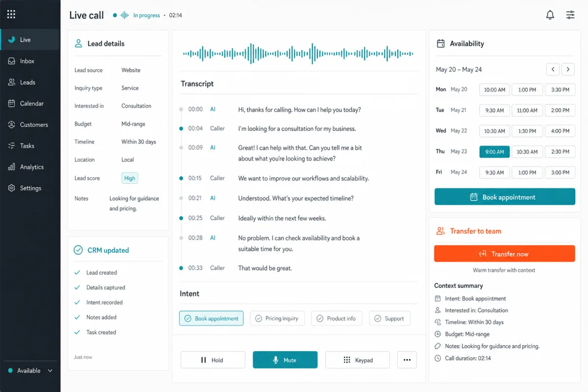Open the app grid menu icon
588x392 pixels.
[11, 14]
